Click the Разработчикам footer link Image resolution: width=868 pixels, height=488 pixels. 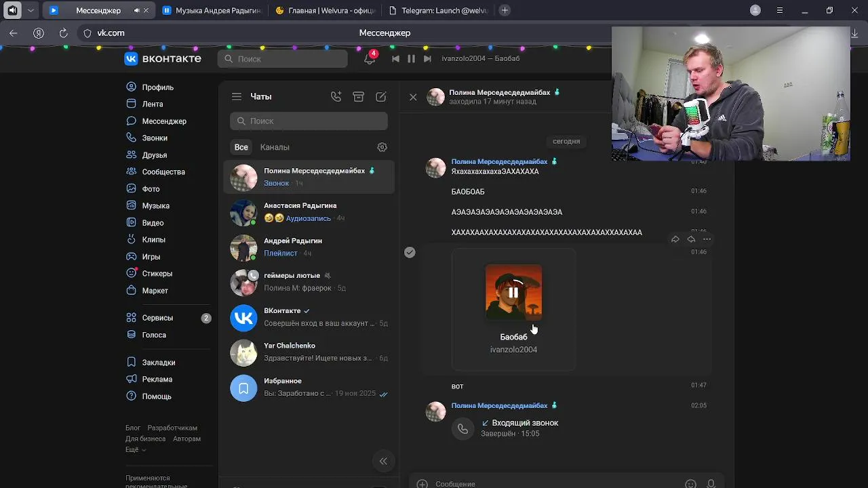(172, 428)
